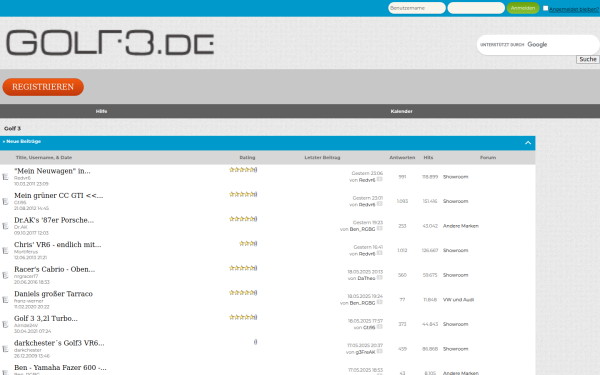600x375 pixels.
Task: Click thread icon beside Dr.AK's '87er Porsche
Action: tap(5, 226)
